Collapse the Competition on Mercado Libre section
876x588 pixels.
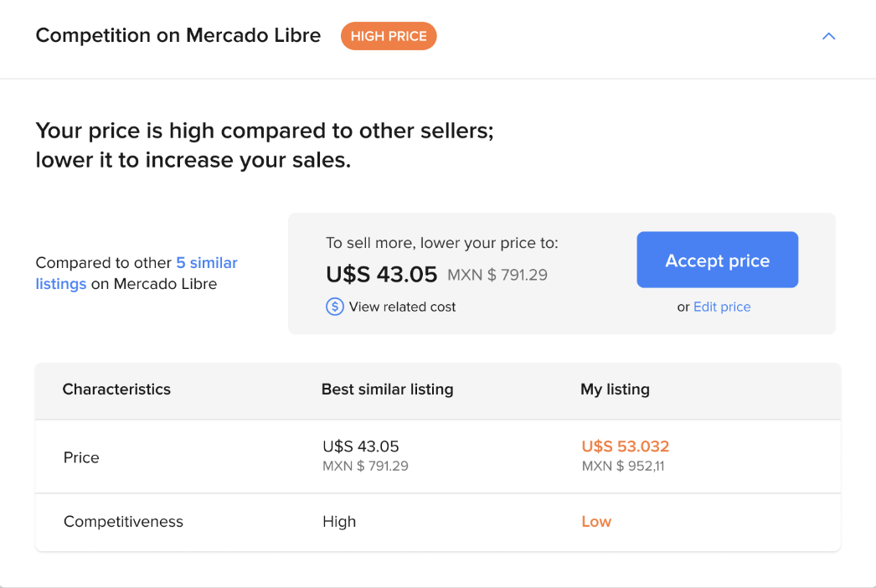pyautogui.click(x=828, y=36)
